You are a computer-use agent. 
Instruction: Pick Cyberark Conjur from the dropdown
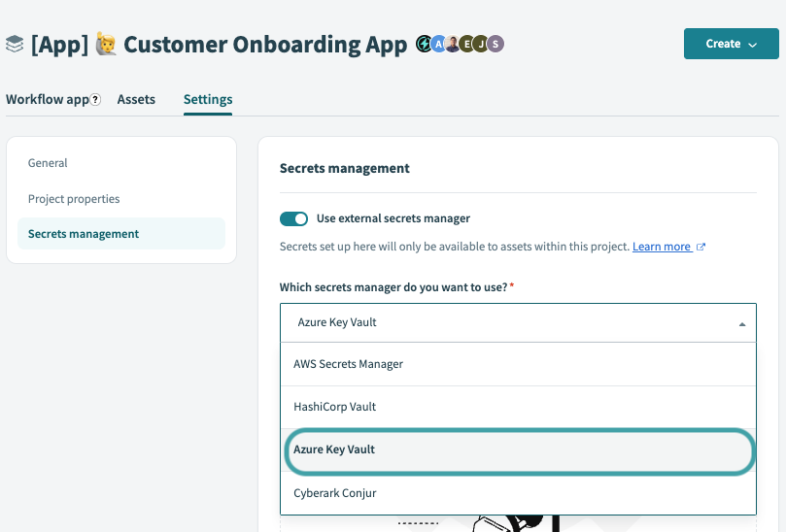[x=334, y=493]
